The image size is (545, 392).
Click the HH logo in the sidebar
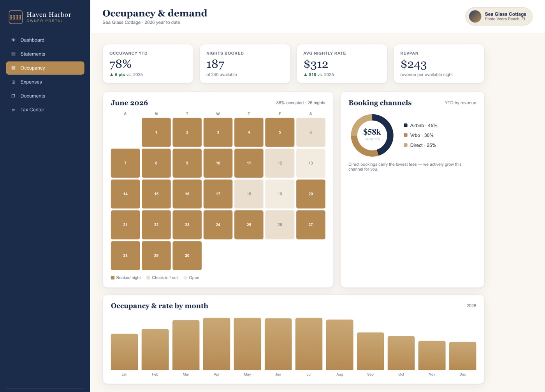pos(16,17)
